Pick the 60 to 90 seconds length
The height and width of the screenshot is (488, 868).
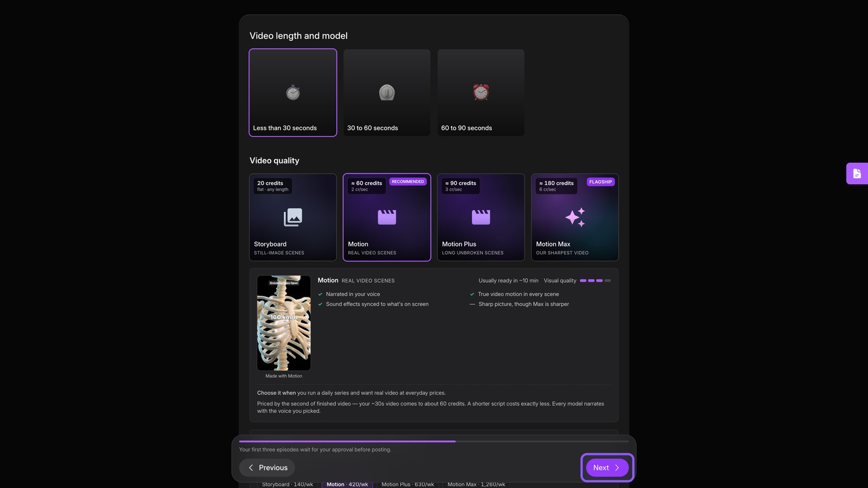pos(481,93)
